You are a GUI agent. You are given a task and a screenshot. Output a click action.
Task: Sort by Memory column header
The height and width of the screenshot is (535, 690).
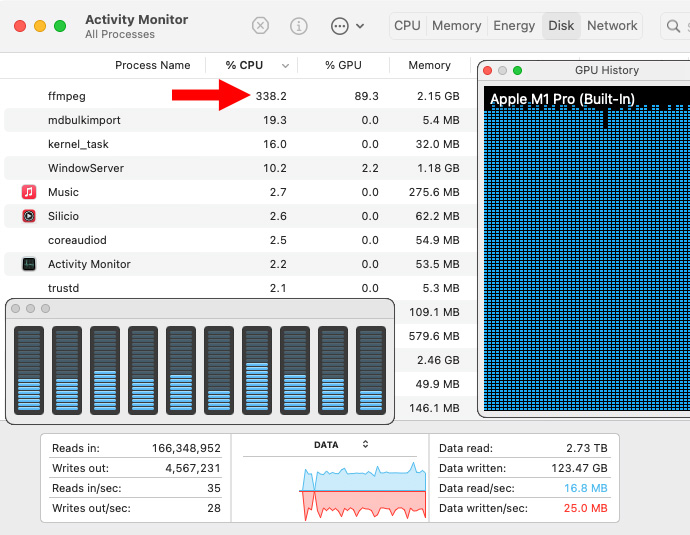point(429,65)
